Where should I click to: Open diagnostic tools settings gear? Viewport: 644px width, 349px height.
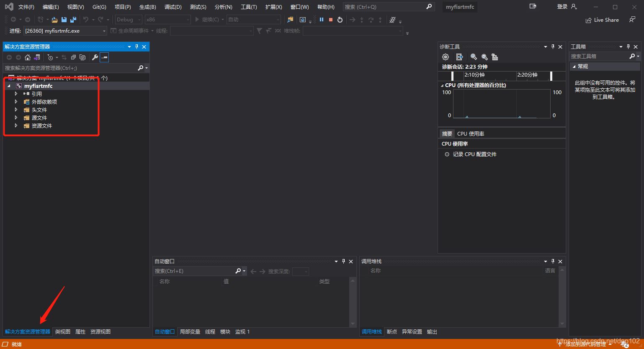coord(446,57)
